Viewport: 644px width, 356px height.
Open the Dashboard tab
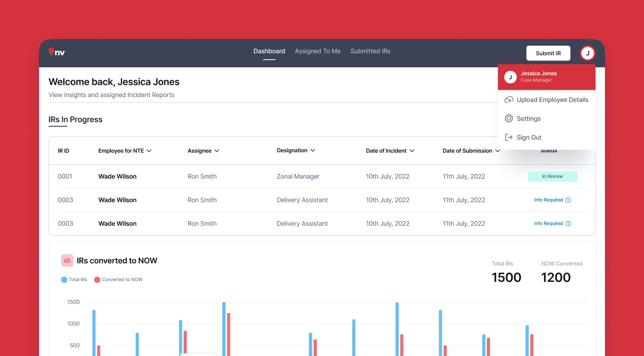[269, 51]
